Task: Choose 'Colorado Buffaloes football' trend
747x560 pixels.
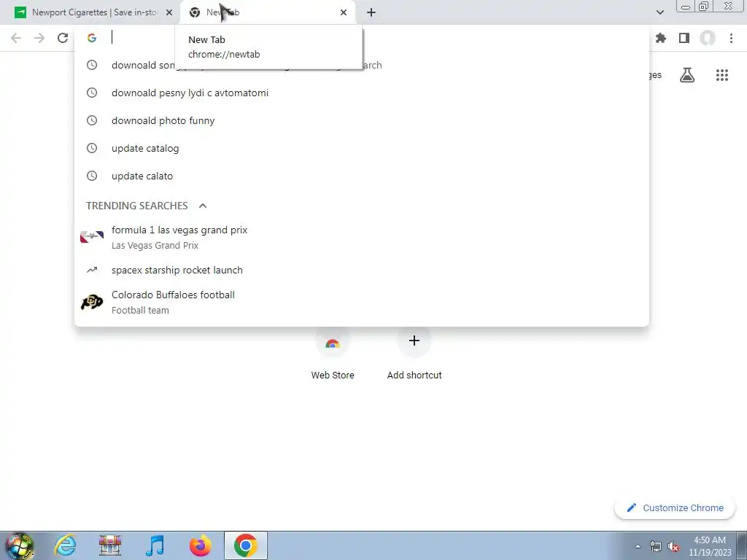Action: [362, 302]
